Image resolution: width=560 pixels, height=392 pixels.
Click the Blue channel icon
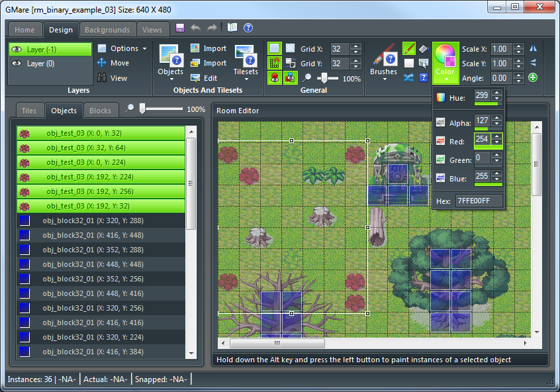click(x=441, y=178)
